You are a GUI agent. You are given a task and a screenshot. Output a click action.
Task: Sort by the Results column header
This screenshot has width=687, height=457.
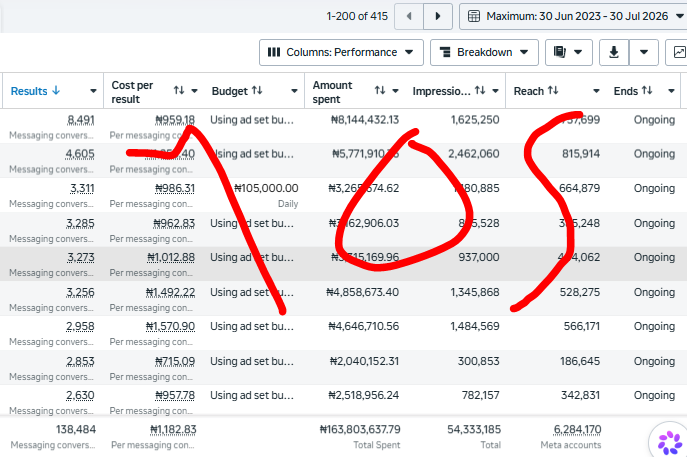tap(35, 91)
